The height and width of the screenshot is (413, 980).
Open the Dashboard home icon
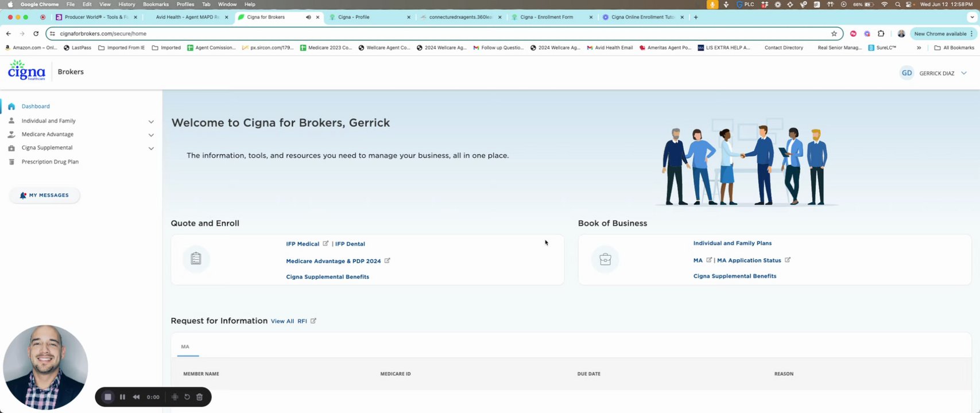[11, 106]
